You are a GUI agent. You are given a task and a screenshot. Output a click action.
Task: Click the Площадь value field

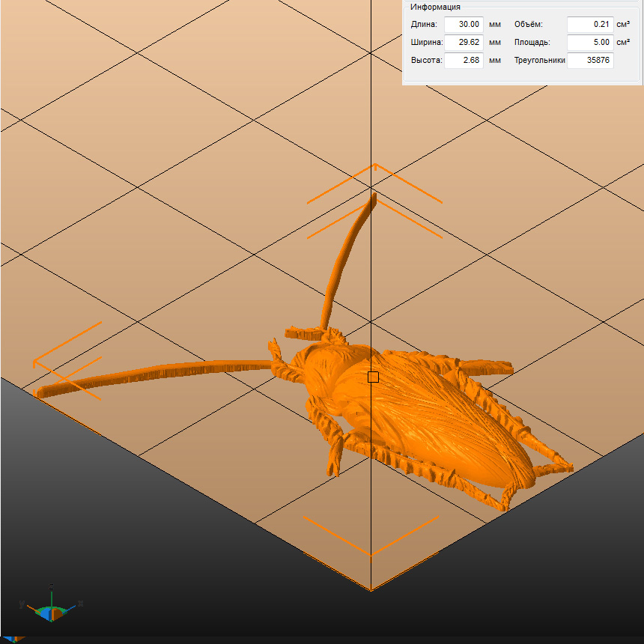(x=589, y=42)
